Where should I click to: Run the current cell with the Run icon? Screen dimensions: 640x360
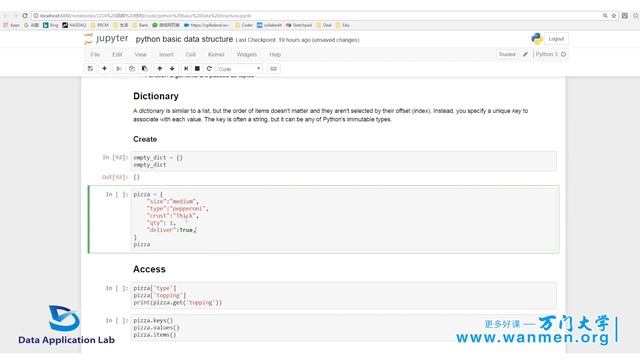[186, 69]
